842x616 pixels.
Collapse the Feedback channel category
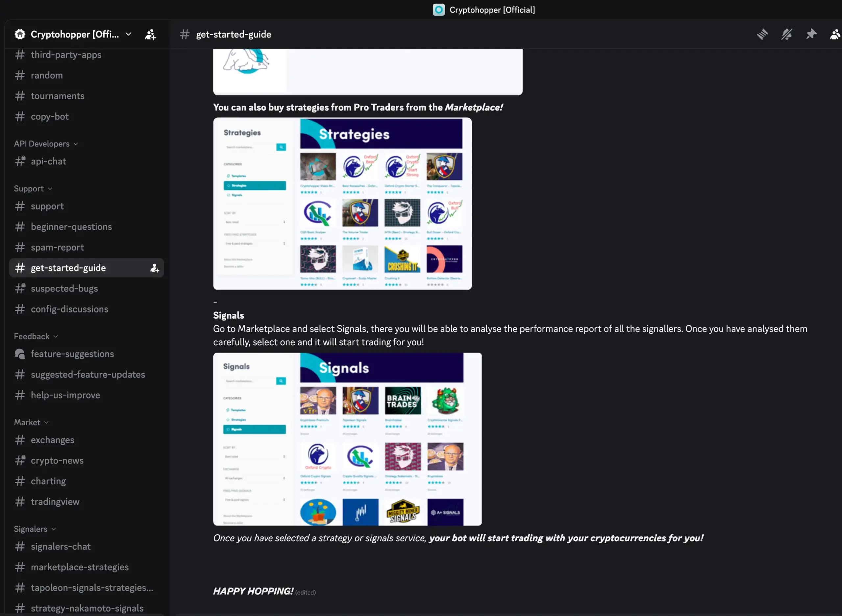click(x=36, y=336)
